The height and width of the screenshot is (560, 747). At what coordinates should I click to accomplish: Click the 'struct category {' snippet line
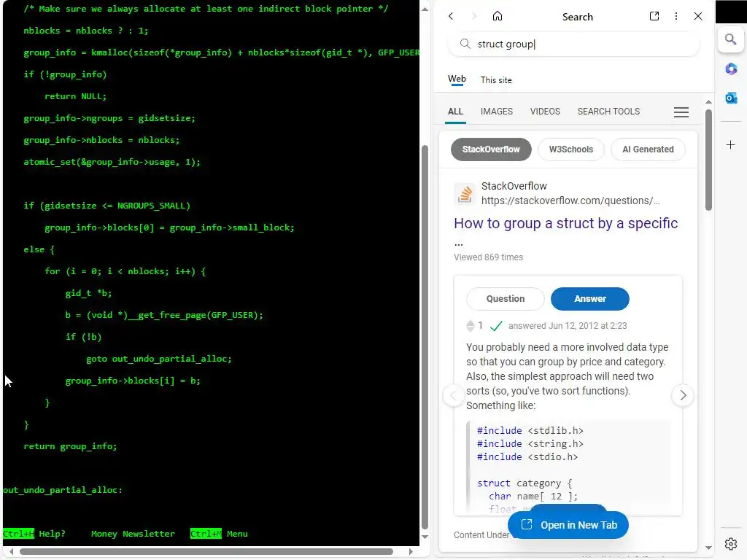point(525,483)
